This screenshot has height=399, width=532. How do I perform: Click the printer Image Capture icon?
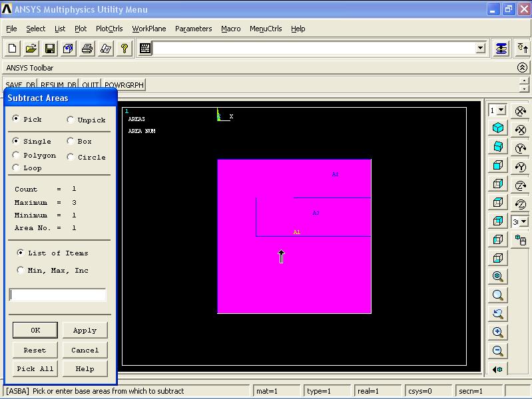pos(87,49)
